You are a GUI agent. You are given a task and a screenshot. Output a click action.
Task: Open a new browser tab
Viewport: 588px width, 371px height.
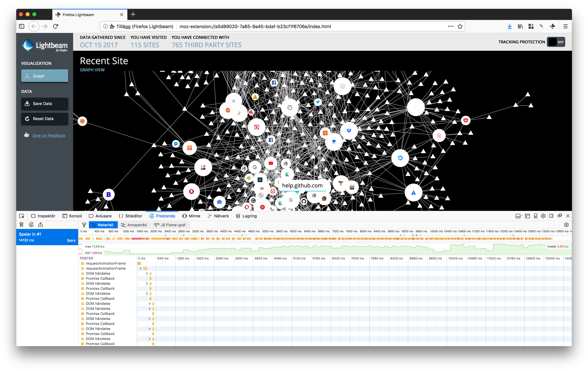[x=133, y=14]
